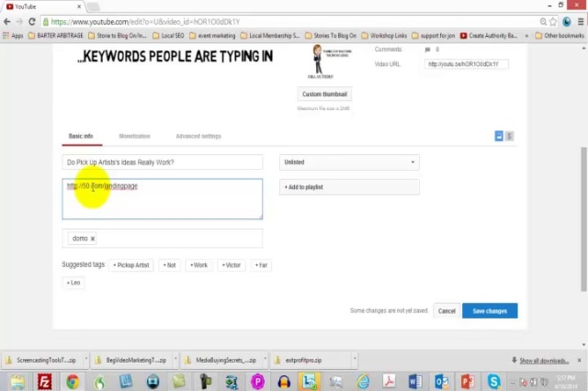Open Outlook from the taskbar
Image resolution: width=588 pixels, height=391 pixels.
pos(441,382)
